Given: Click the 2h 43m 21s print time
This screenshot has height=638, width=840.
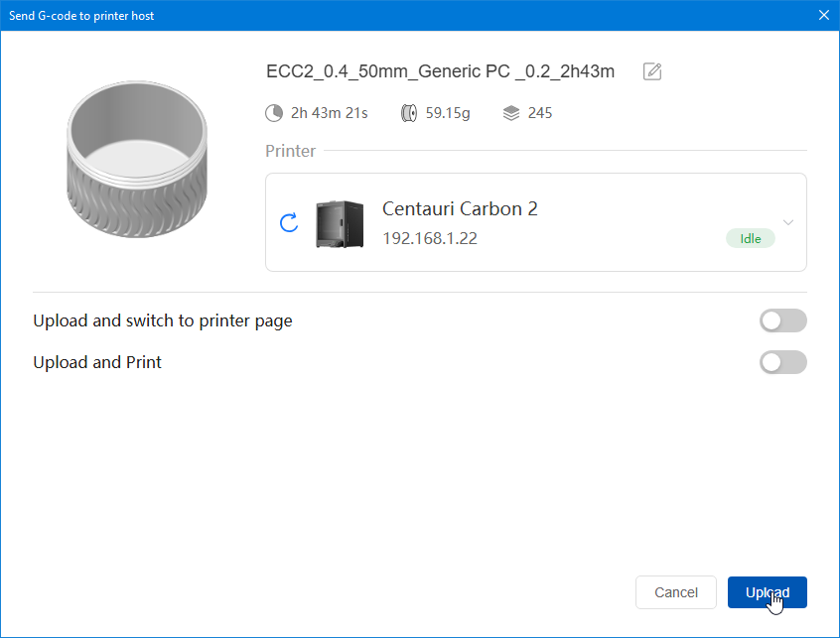Looking at the screenshot, I should pos(329,113).
